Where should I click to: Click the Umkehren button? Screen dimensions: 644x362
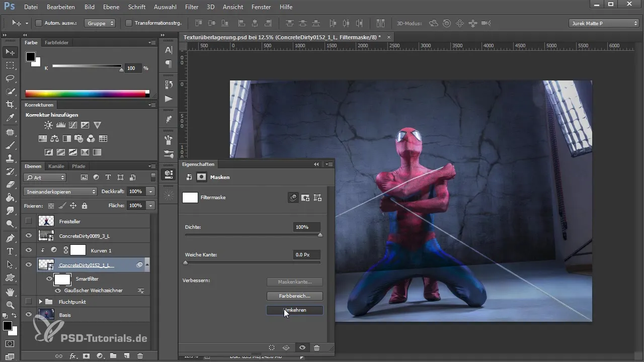click(x=294, y=310)
